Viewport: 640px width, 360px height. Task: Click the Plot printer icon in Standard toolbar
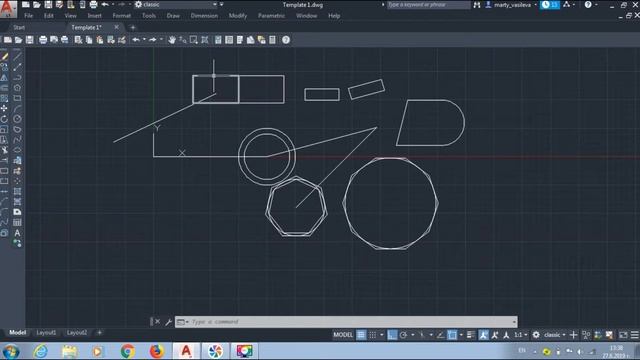(x=43, y=40)
